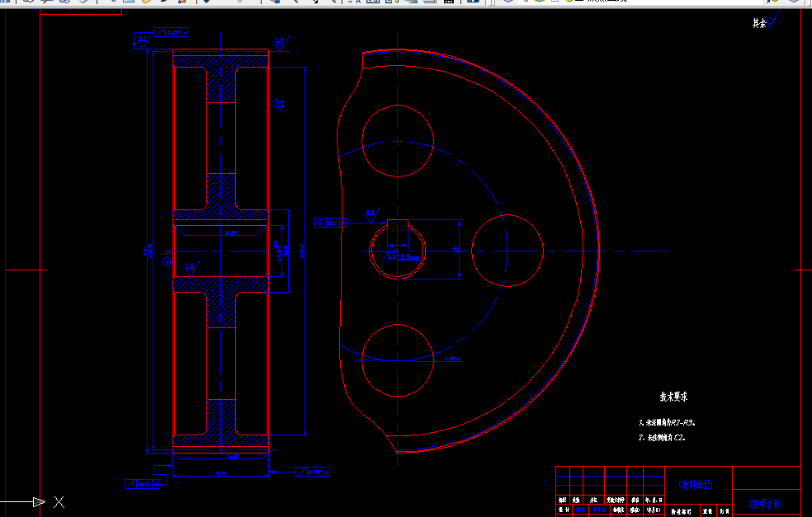
Task: Select the 0.027 A tolerance frame at top of section view
Action: [171, 33]
